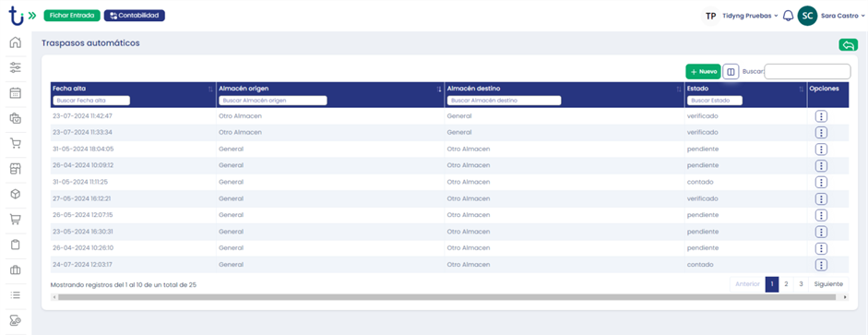This screenshot has width=868, height=335.
Task: Open the home icon in sidebar
Action: tap(16, 42)
